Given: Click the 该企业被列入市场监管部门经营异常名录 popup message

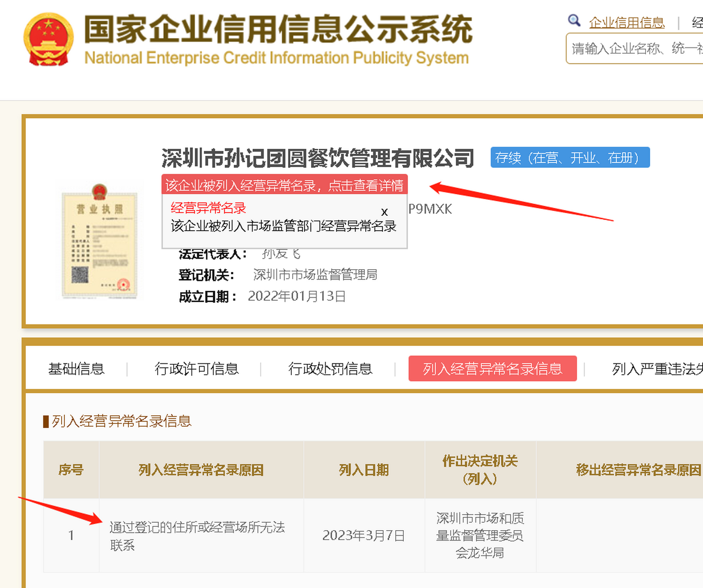Looking at the screenshot, I should [284, 226].
